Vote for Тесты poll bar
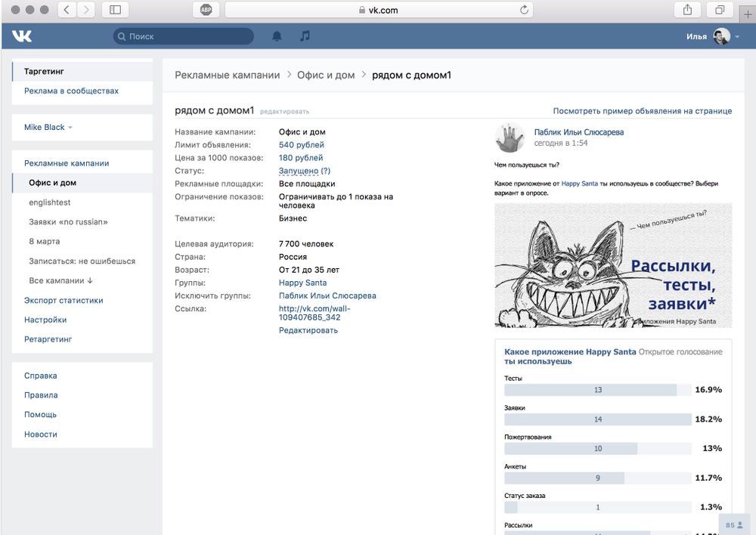Viewport: 756px width, 535px height. [598, 389]
